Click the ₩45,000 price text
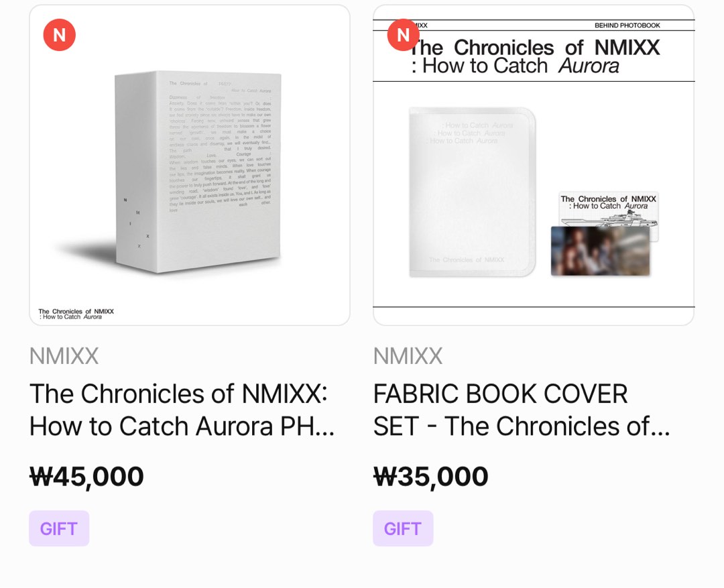The width and height of the screenshot is (724, 588). pyautogui.click(x=87, y=476)
